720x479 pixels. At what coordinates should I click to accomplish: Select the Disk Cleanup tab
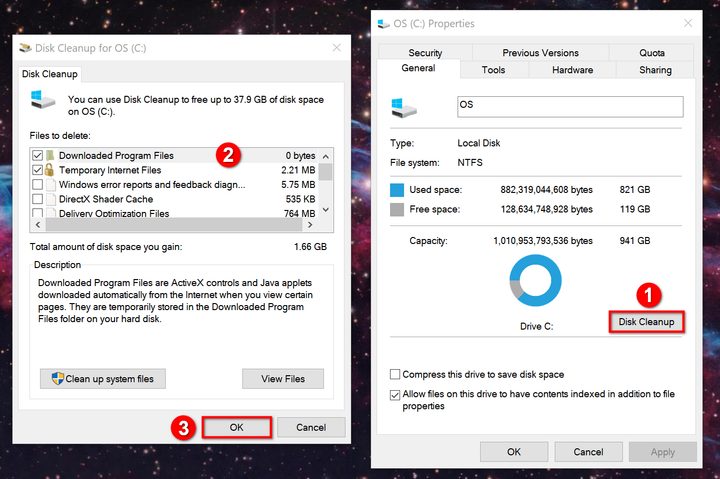(50, 74)
